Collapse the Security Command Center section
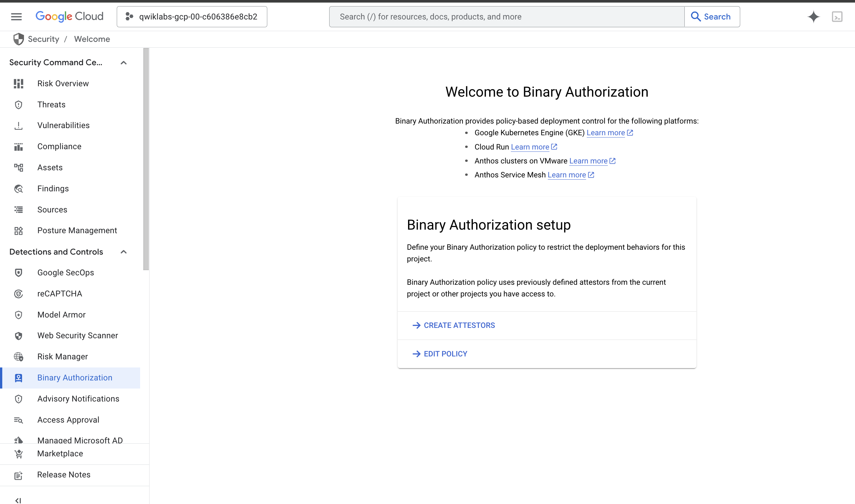The height and width of the screenshot is (504, 855). 124,63
